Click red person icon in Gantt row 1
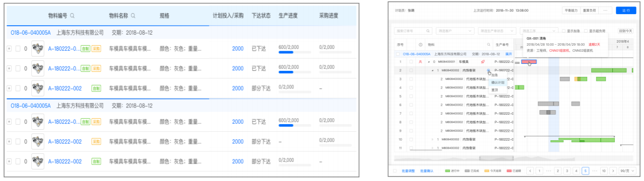 420,61
